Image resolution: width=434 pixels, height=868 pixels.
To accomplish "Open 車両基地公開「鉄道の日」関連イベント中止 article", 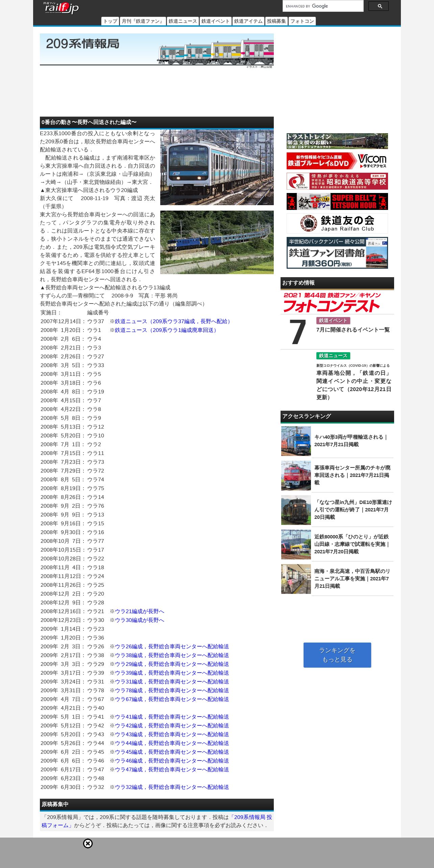I will tap(354, 385).
